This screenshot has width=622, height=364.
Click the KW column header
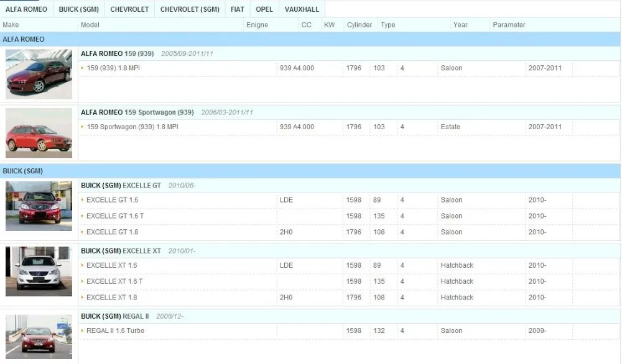(329, 25)
